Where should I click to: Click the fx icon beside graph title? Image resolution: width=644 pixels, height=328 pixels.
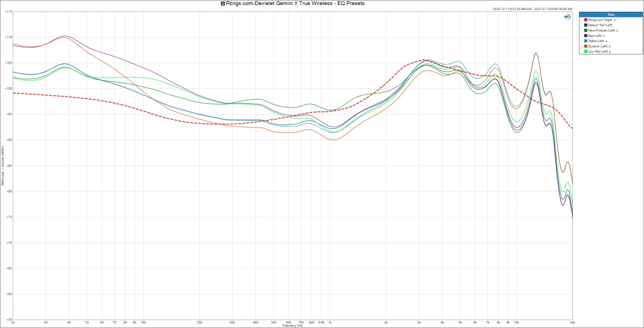[223, 4]
